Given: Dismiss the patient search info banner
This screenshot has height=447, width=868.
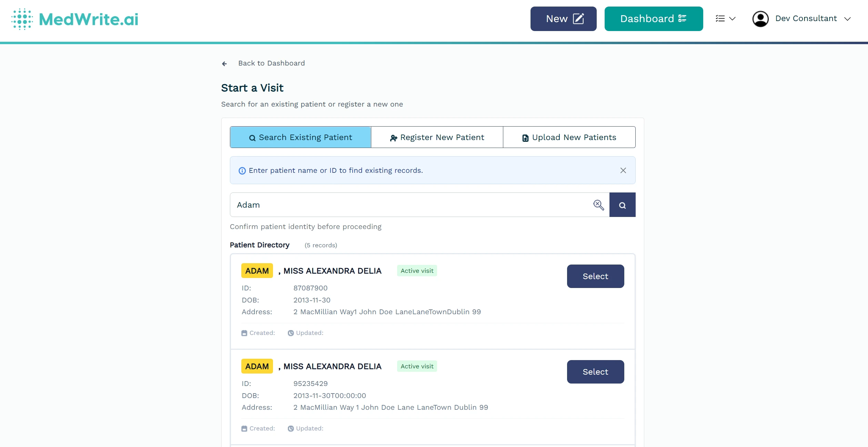Looking at the screenshot, I should 623,170.
